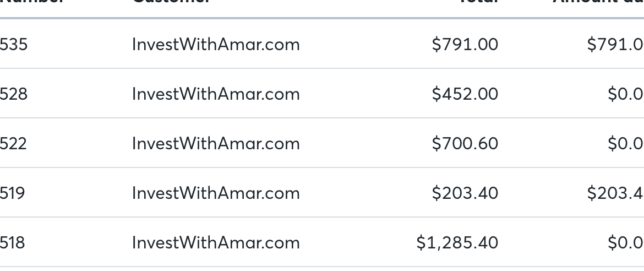Open invoice number 519
Image resolution: width=644 pixels, height=271 pixels.
pos(12,193)
